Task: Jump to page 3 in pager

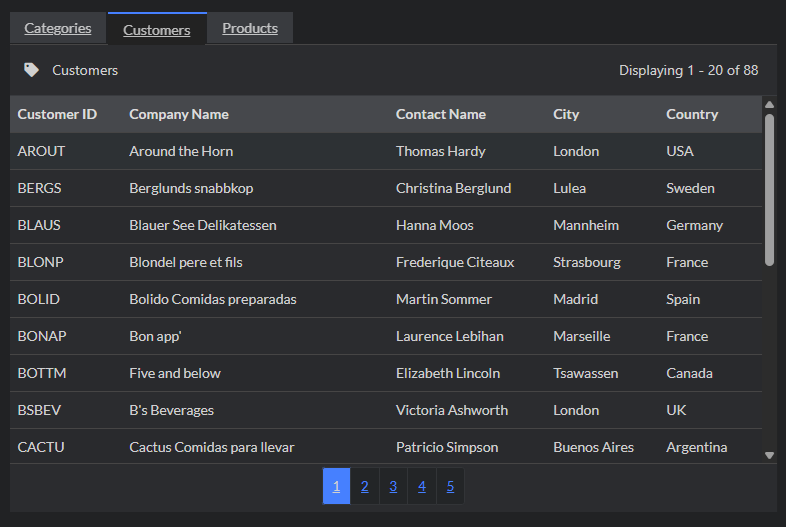Action: coord(393,486)
